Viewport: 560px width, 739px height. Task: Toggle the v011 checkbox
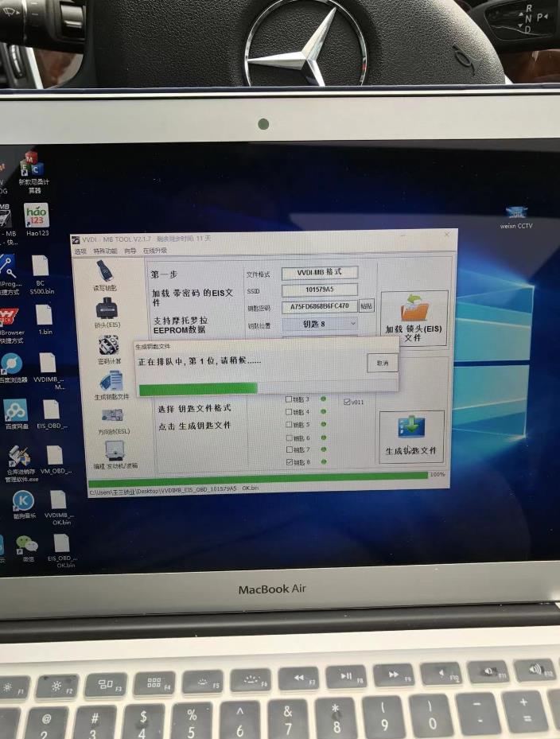(346, 403)
